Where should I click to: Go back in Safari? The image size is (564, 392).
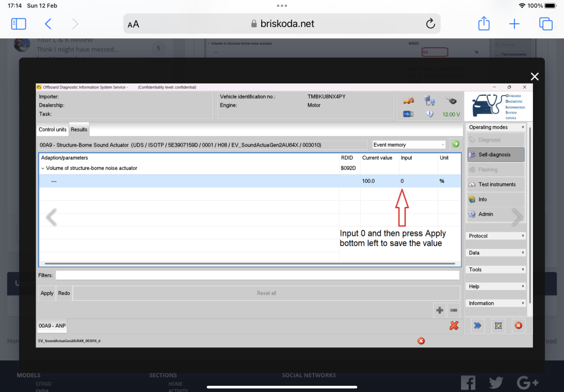point(48,24)
